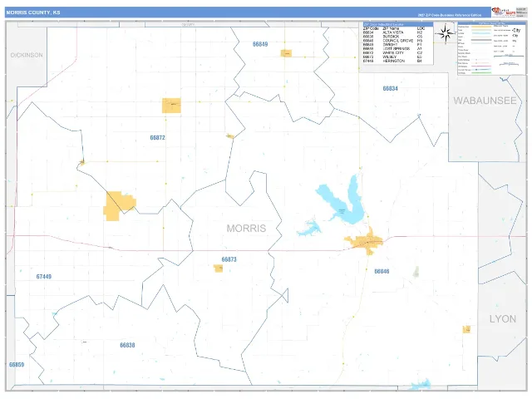532x399 pixels.
Task: Click the Dwight city marker near 66849
Action: click(x=286, y=53)
